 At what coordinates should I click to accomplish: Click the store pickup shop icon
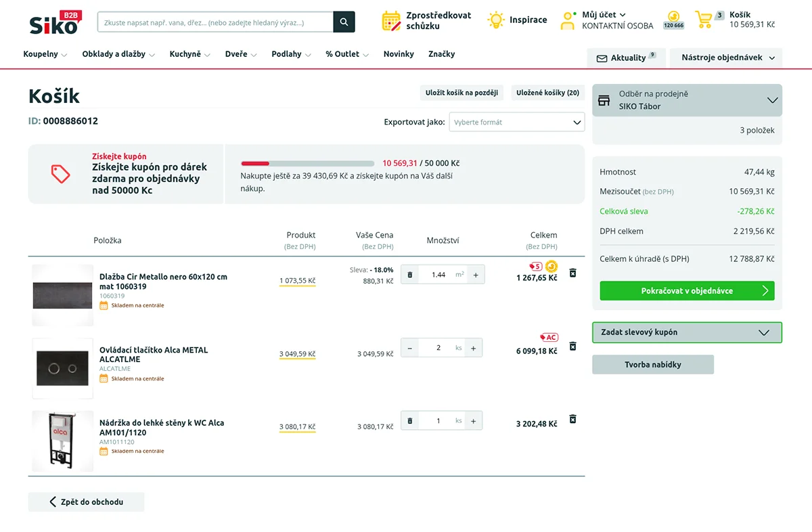[604, 100]
